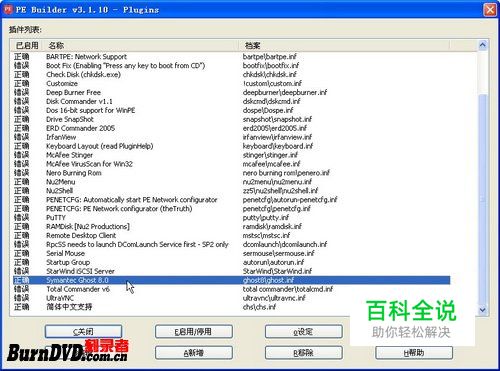Select Keyboard Layout (read PluginHelp) row
Screen dimensions: 500x371
232,146
